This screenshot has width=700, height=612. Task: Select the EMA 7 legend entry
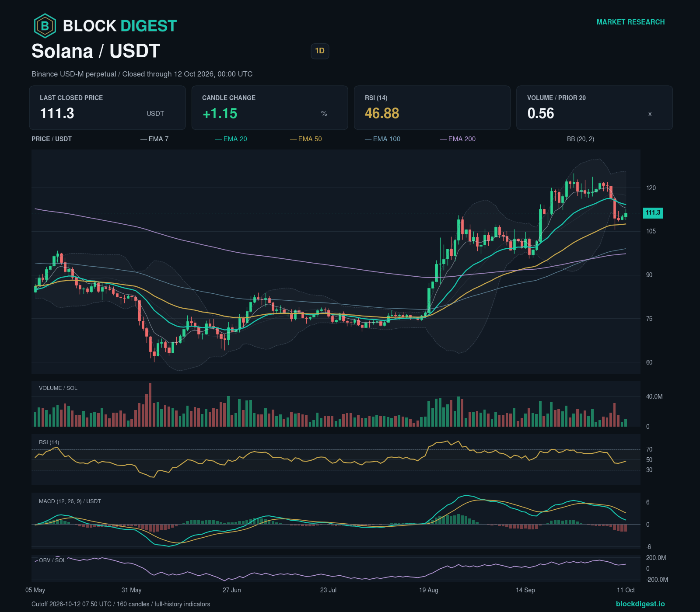(x=154, y=139)
